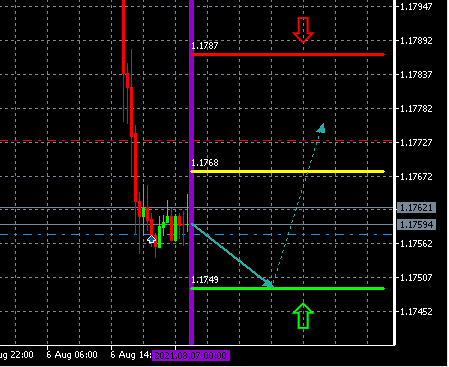449x367 pixels.
Task: Select the red 1.1787 resistance line
Action: (288, 54)
